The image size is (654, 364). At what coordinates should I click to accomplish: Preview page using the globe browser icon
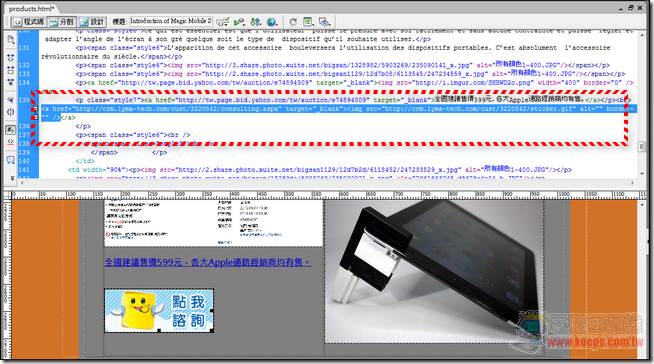(x=272, y=22)
